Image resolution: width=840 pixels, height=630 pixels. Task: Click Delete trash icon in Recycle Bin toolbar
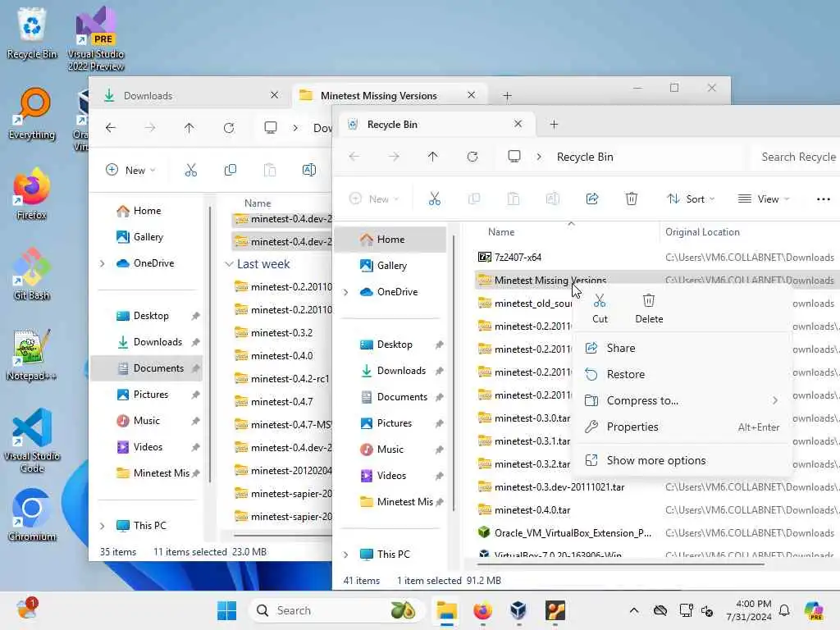[x=631, y=199]
